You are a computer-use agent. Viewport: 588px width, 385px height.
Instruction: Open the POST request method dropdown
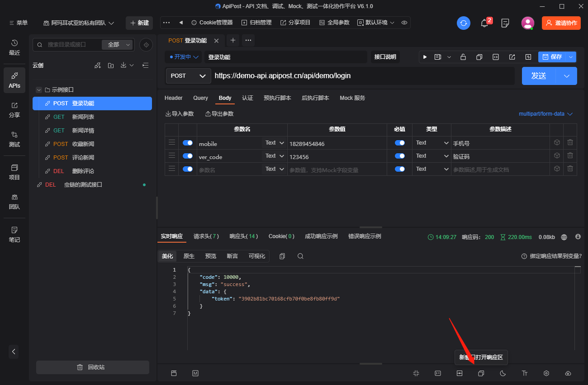[188, 76]
